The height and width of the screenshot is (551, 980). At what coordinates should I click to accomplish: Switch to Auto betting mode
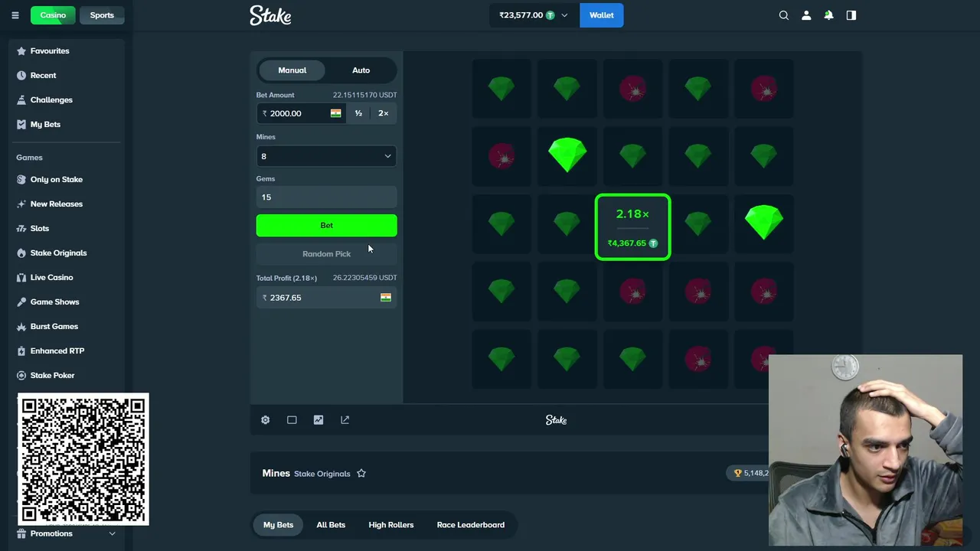pos(361,70)
